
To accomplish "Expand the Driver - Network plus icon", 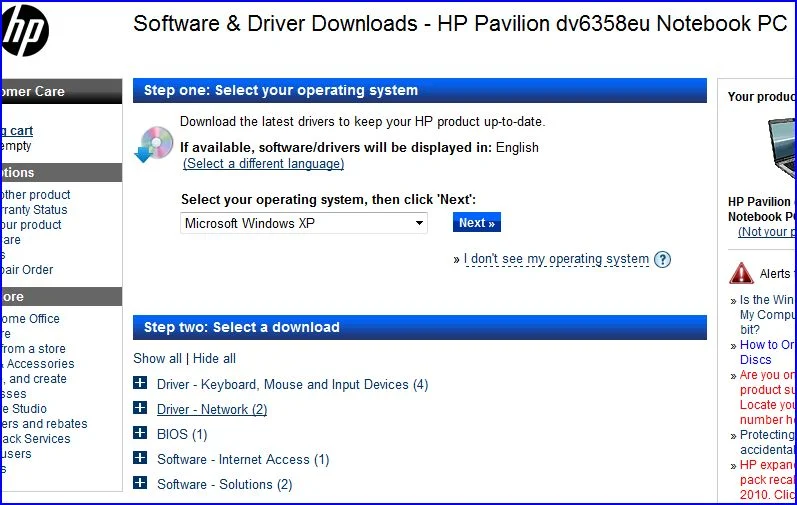I will [140, 407].
